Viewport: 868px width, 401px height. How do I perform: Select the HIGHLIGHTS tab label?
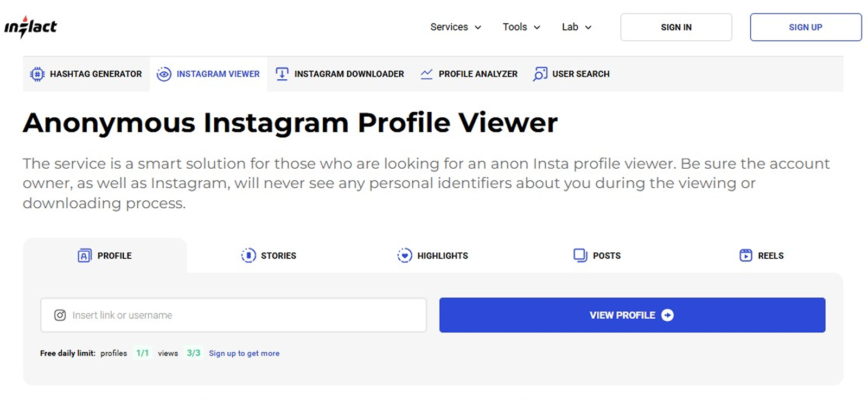pyautogui.click(x=442, y=256)
